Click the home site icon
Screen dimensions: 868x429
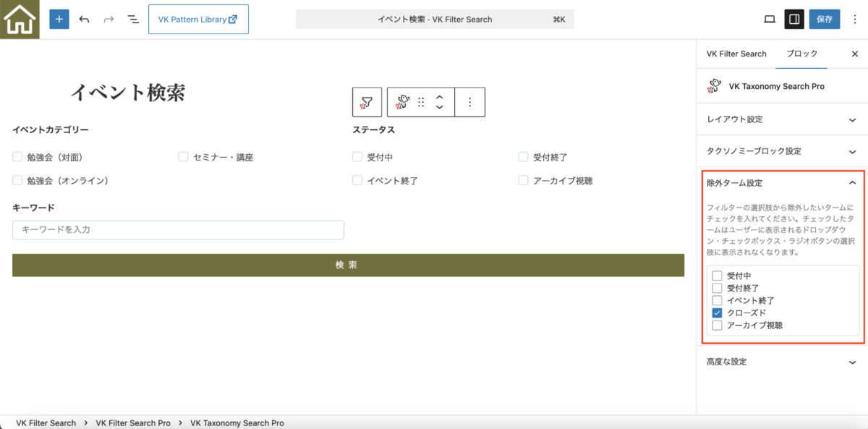click(x=20, y=20)
